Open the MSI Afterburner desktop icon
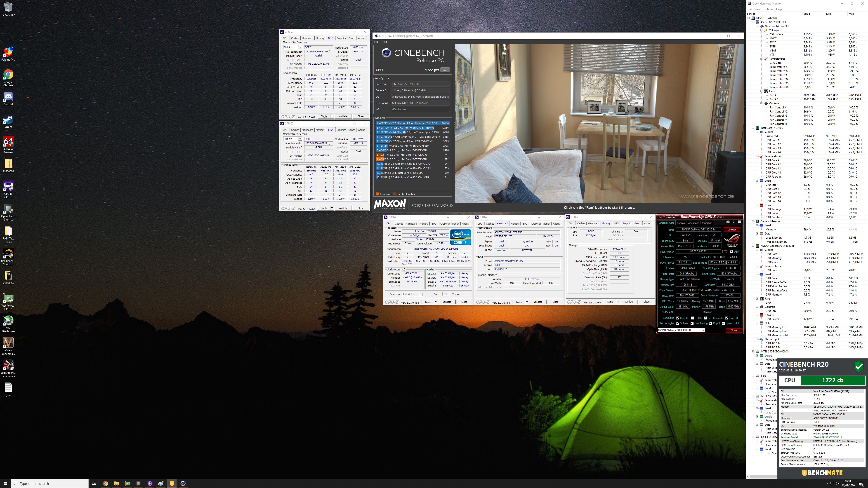The height and width of the screenshot is (488, 868). tap(8, 324)
